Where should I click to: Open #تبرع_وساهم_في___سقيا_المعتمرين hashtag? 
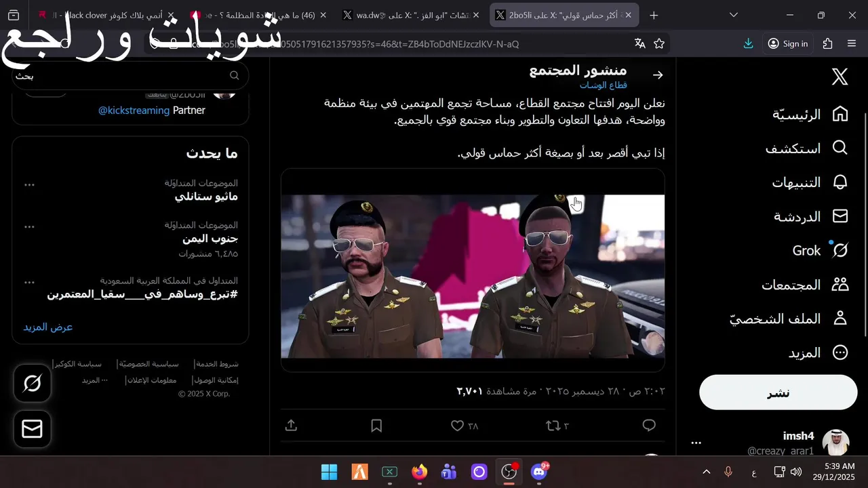tap(142, 294)
